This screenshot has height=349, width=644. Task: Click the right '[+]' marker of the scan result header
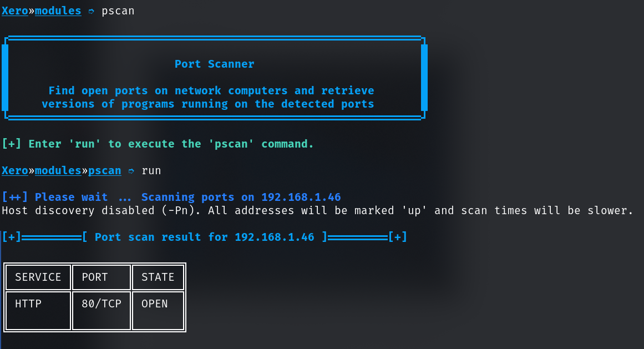(x=398, y=237)
